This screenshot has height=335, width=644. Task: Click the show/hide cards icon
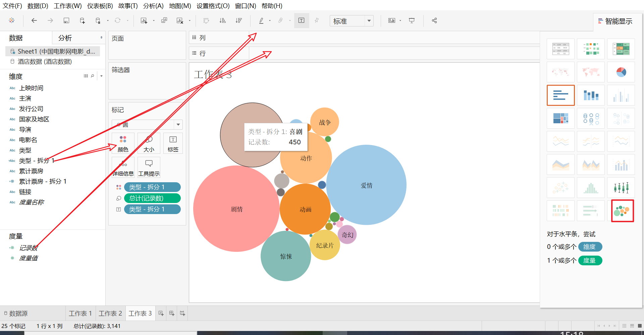click(x=392, y=20)
